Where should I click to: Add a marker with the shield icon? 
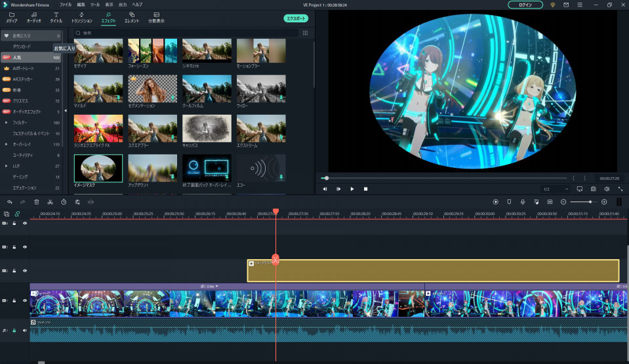[x=509, y=202]
